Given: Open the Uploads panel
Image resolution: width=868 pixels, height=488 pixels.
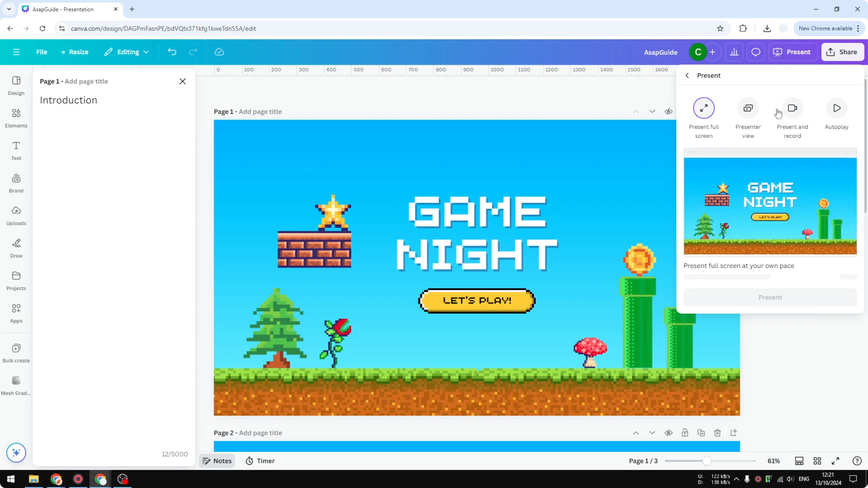Looking at the screenshot, I should click(x=16, y=216).
